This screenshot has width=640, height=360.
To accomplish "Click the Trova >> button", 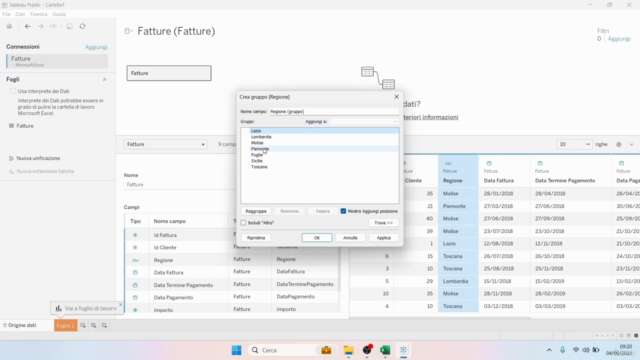I will (384, 223).
